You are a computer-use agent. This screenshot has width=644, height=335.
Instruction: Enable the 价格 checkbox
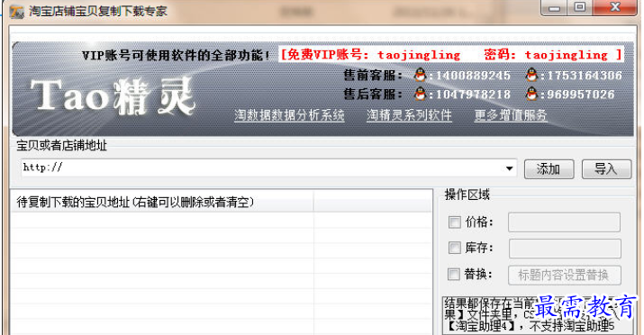(454, 222)
